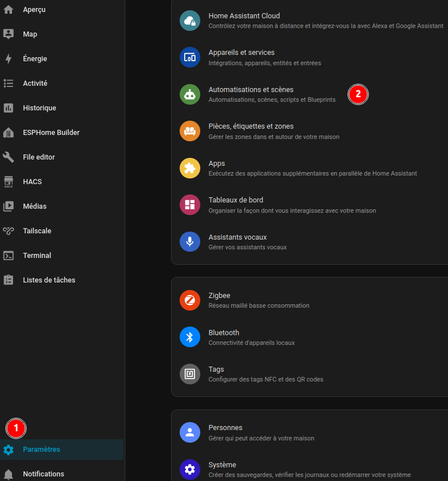Open Home Assistant Cloud settings
Image resolution: width=448 pixels, height=481 pixels.
tap(310, 21)
